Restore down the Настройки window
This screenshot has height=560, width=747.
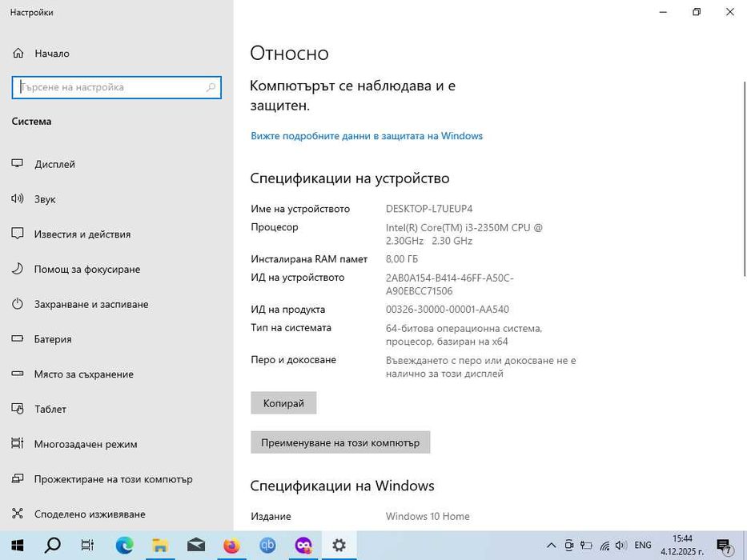coord(696,12)
